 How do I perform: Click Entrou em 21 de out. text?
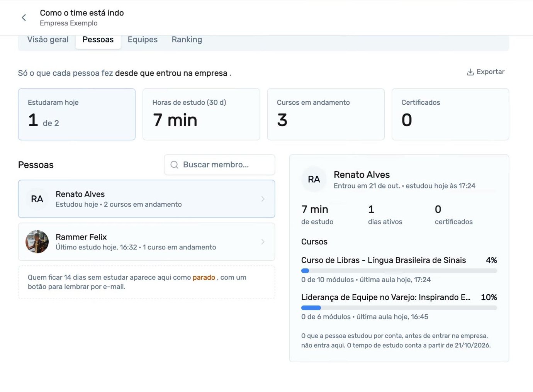[367, 186]
